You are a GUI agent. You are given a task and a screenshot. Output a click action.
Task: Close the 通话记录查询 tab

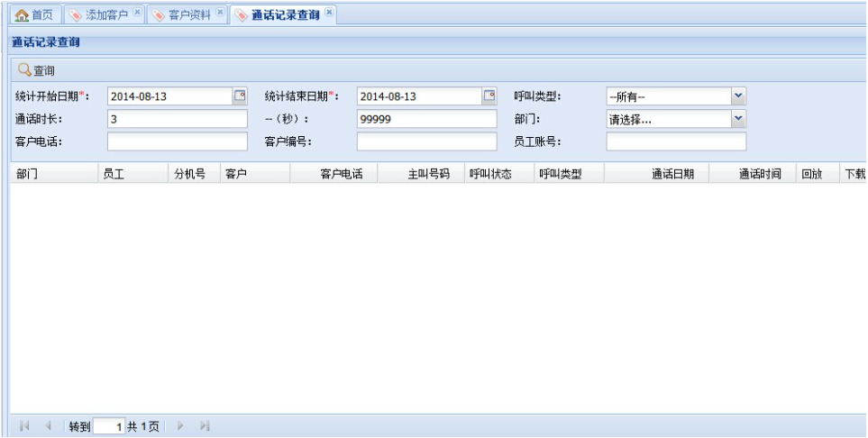pyautogui.click(x=329, y=13)
